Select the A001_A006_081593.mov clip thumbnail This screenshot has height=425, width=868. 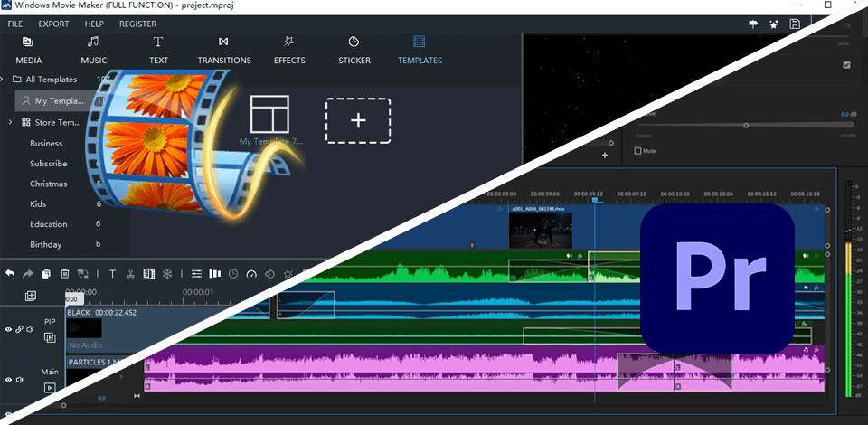click(x=541, y=231)
